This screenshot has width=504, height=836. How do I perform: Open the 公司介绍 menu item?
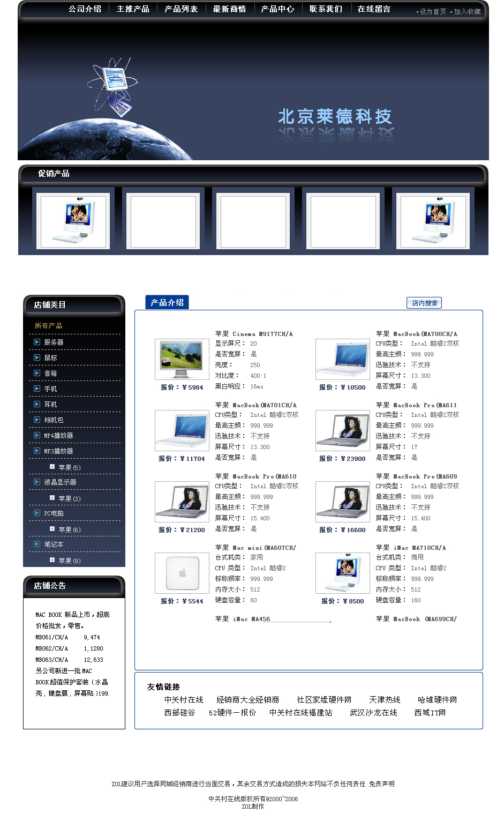coord(85,9)
